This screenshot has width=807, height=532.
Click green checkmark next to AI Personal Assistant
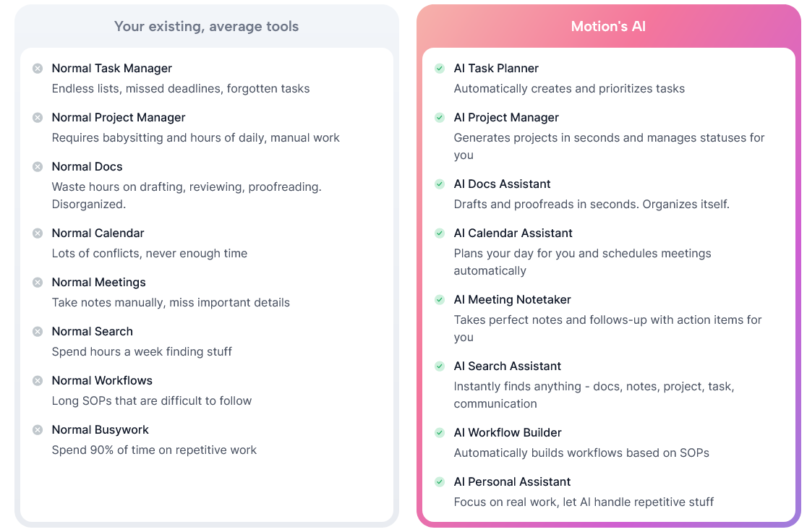pos(440,482)
